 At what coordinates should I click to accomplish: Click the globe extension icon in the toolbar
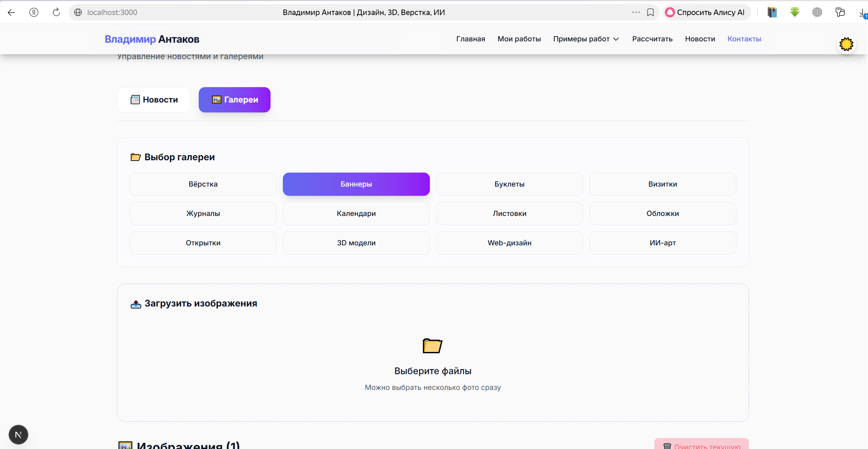(x=817, y=13)
